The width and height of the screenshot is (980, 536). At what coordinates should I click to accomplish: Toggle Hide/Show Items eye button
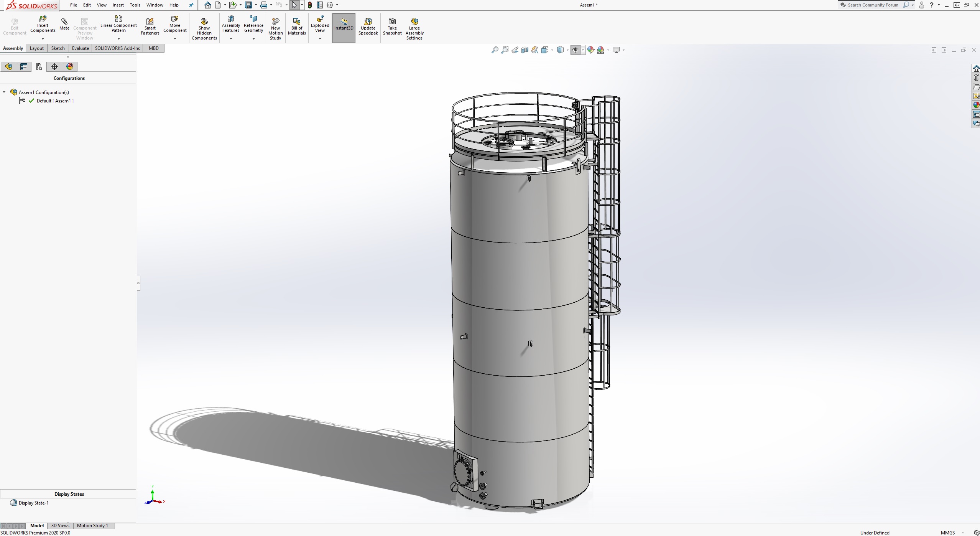point(576,50)
